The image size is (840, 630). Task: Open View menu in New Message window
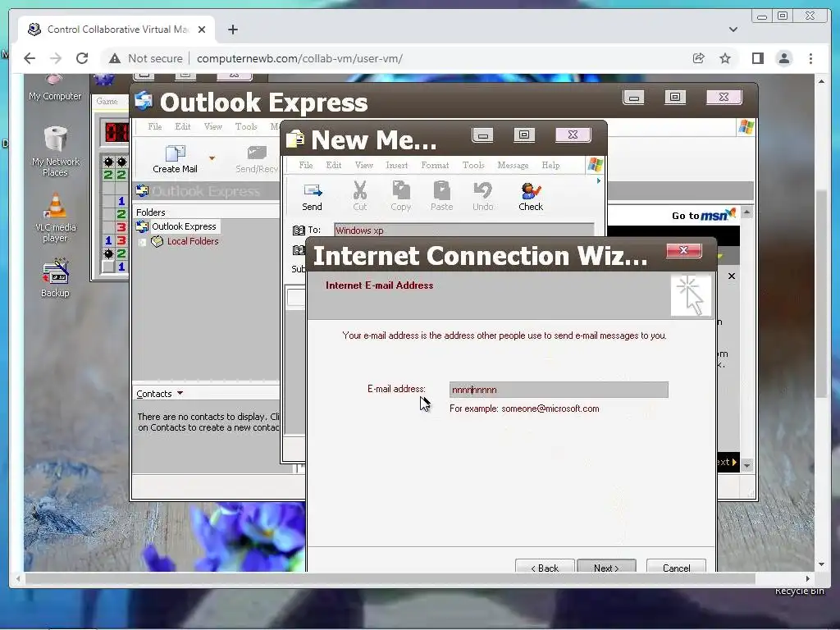(363, 165)
